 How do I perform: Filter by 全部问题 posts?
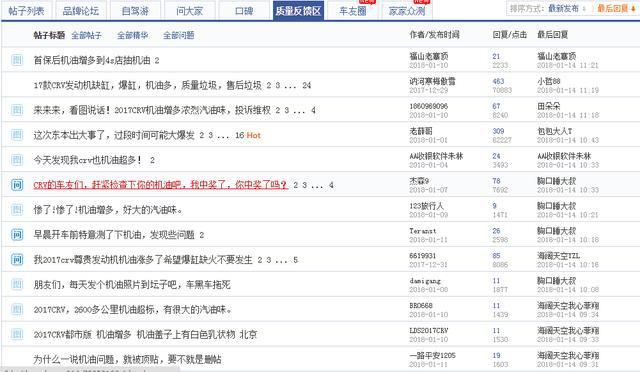(x=178, y=36)
